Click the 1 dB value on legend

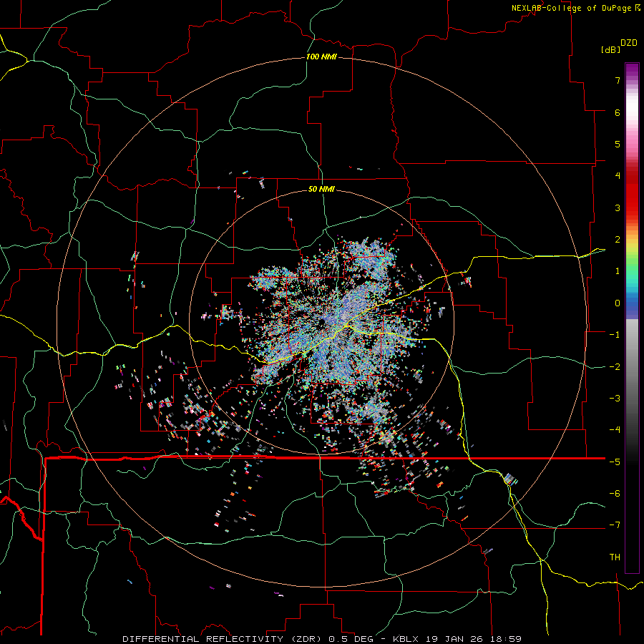click(618, 271)
